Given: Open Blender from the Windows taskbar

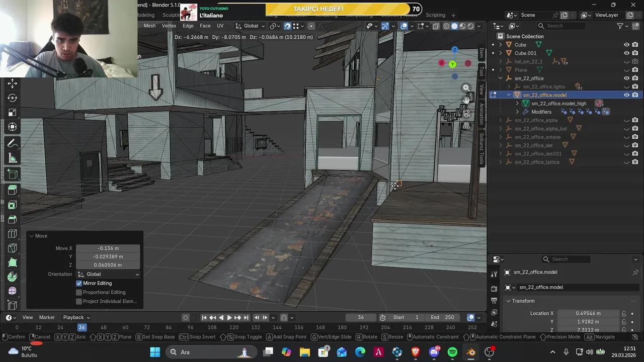Looking at the screenshot, I should [x=471, y=352].
